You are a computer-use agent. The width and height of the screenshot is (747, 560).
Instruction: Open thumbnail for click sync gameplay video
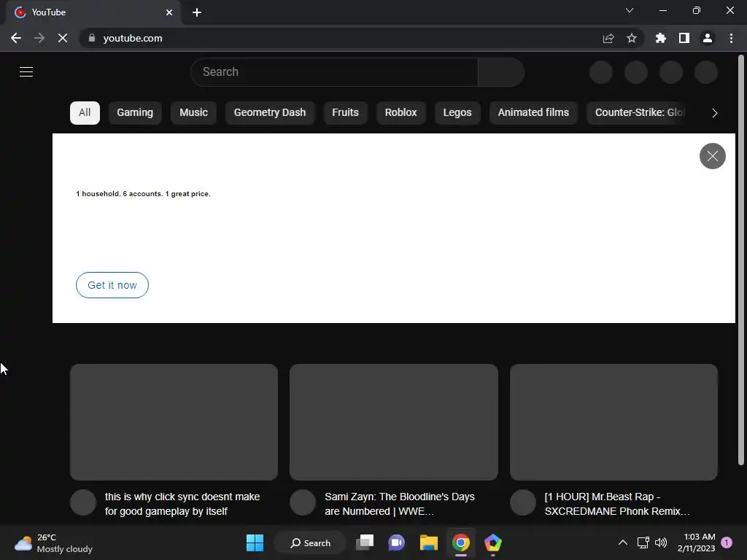[x=174, y=422]
